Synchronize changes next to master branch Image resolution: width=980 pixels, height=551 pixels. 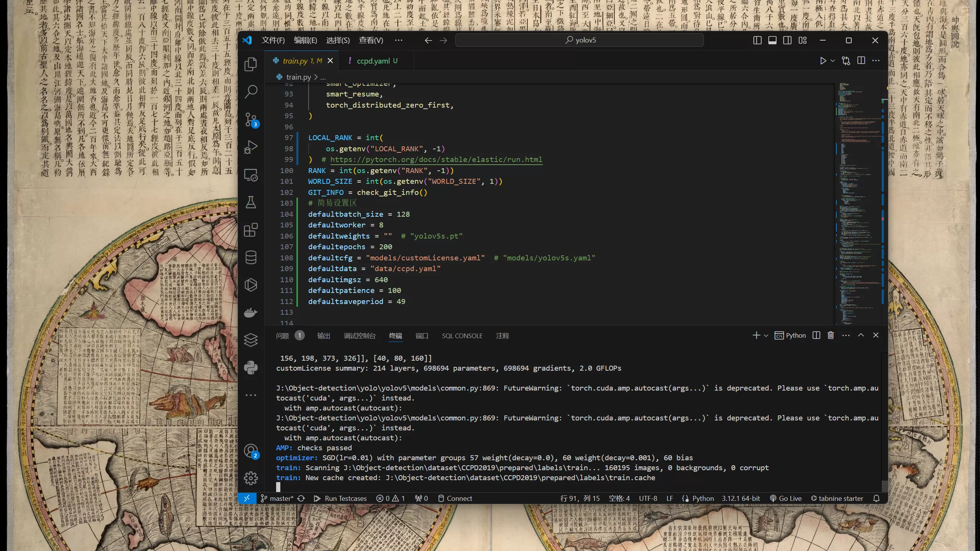(301, 498)
